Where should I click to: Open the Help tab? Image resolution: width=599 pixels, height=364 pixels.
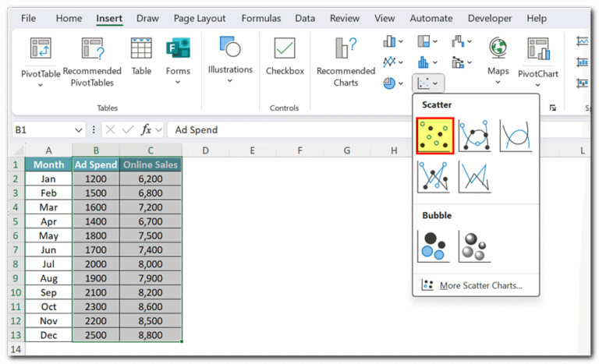point(537,19)
